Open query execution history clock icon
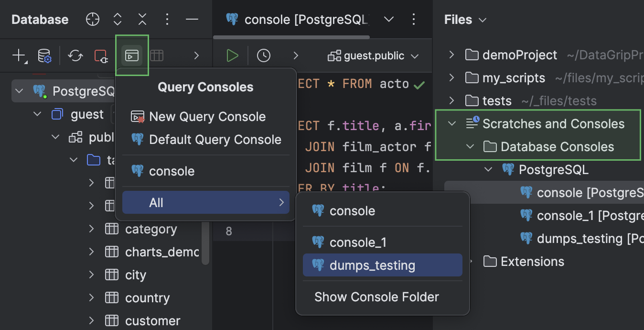The height and width of the screenshot is (330, 644). (264, 55)
